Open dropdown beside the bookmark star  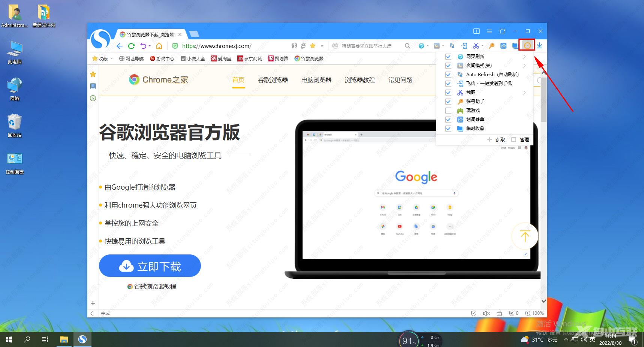coord(322,46)
